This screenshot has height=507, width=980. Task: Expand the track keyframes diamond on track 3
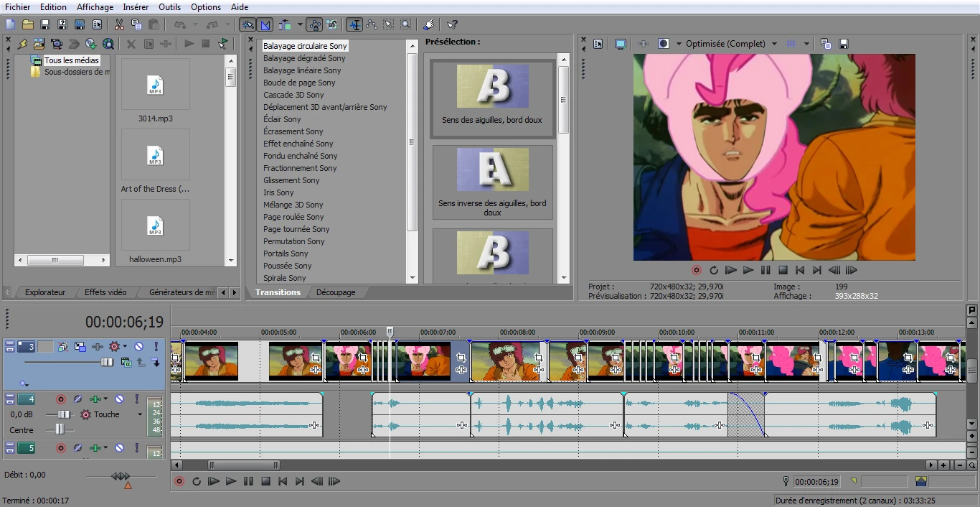[22, 383]
